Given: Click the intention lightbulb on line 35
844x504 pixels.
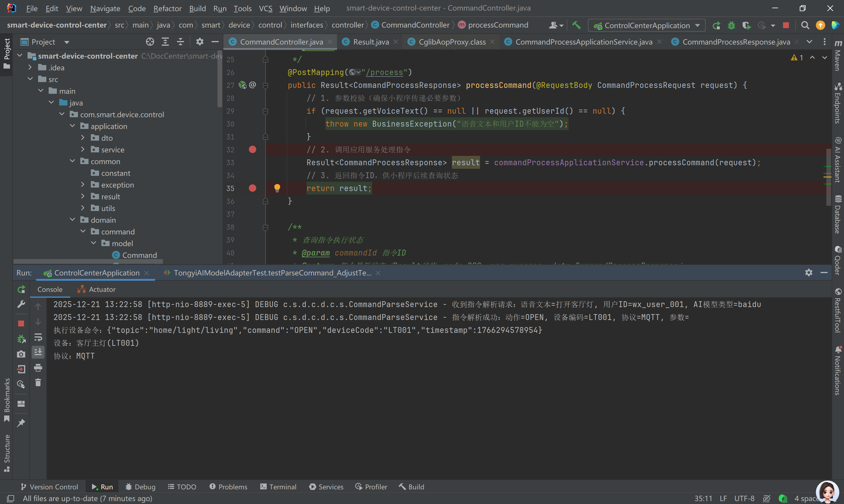Looking at the screenshot, I should coord(277,188).
